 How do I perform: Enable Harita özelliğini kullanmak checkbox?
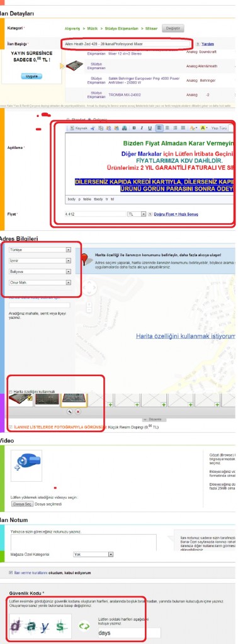tap(11, 392)
